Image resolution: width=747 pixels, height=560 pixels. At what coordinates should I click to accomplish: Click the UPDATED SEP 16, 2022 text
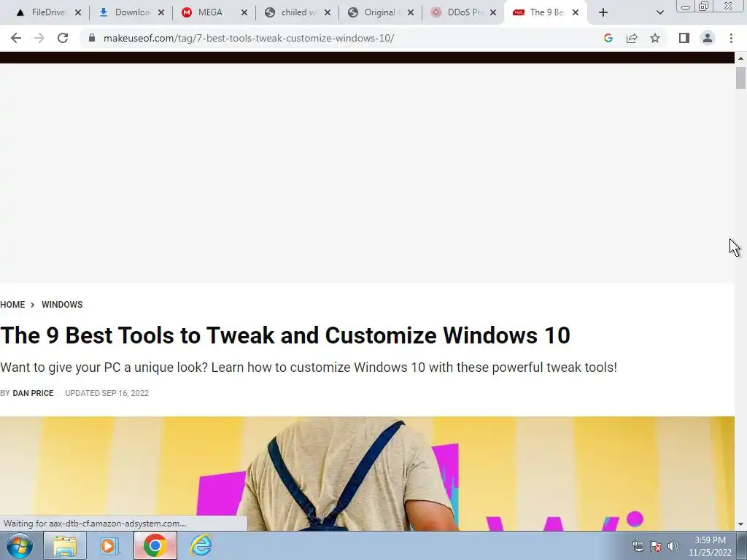[x=107, y=393]
